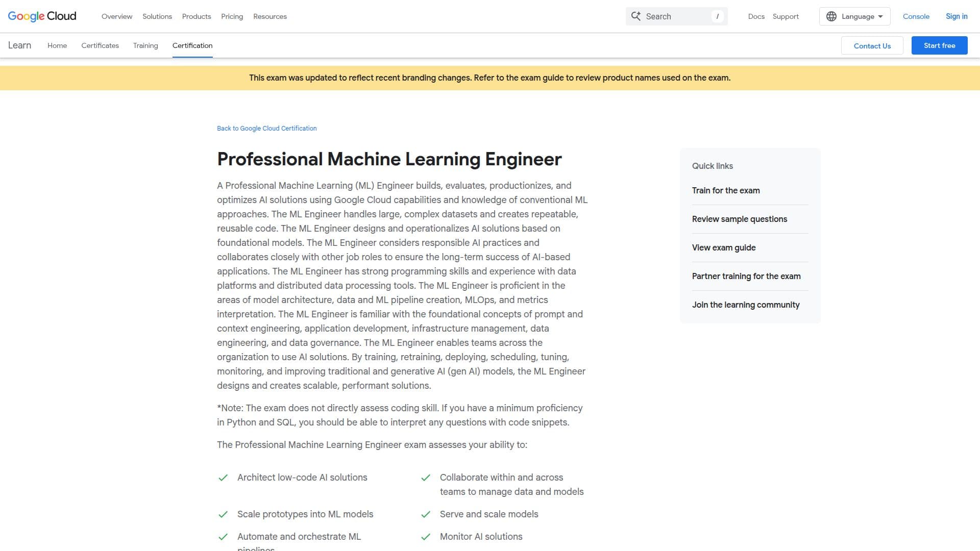Click checkmark beside Collaborate within and across teams

pyautogui.click(x=426, y=478)
